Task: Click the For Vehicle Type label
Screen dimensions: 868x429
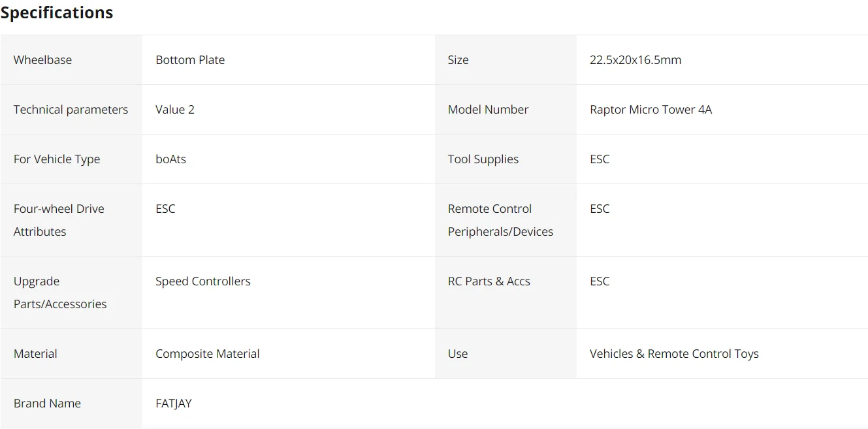Action: 57,159
